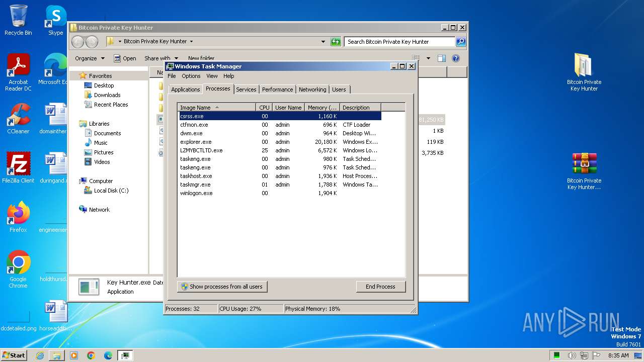Open the Recycle Bin desktop icon

point(18,20)
